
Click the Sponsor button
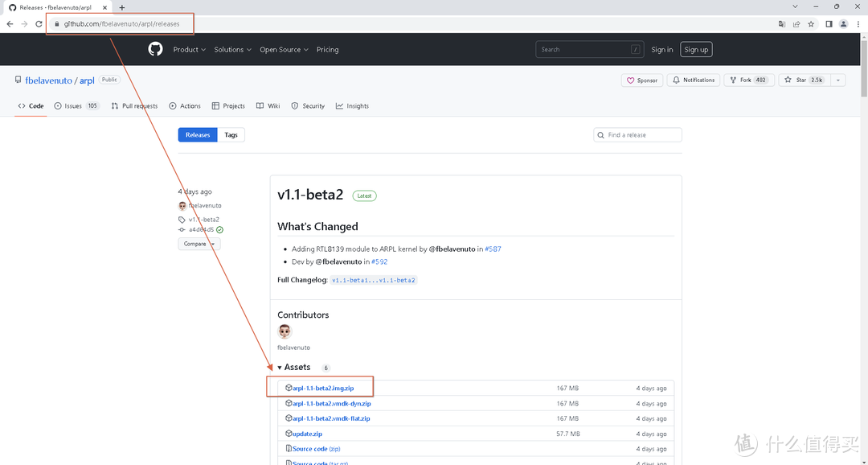click(x=642, y=80)
